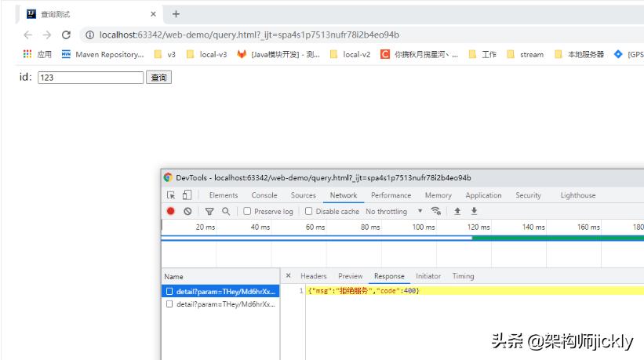Reload the page with the refresh icon
The width and height of the screenshot is (644, 360).
(66, 35)
